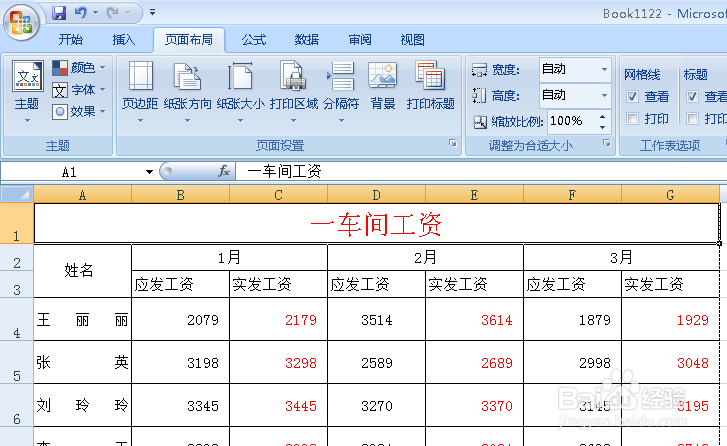The image size is (727, 446).
Task: Customize the Quick Access Toolbar
Action: point(152,13)
